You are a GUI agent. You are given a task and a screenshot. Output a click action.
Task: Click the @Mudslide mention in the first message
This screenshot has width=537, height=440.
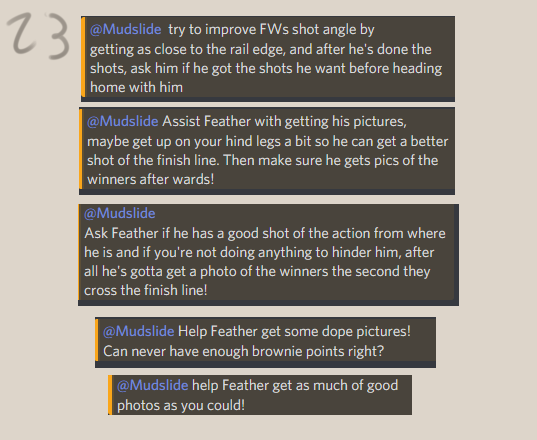(126, 29)
